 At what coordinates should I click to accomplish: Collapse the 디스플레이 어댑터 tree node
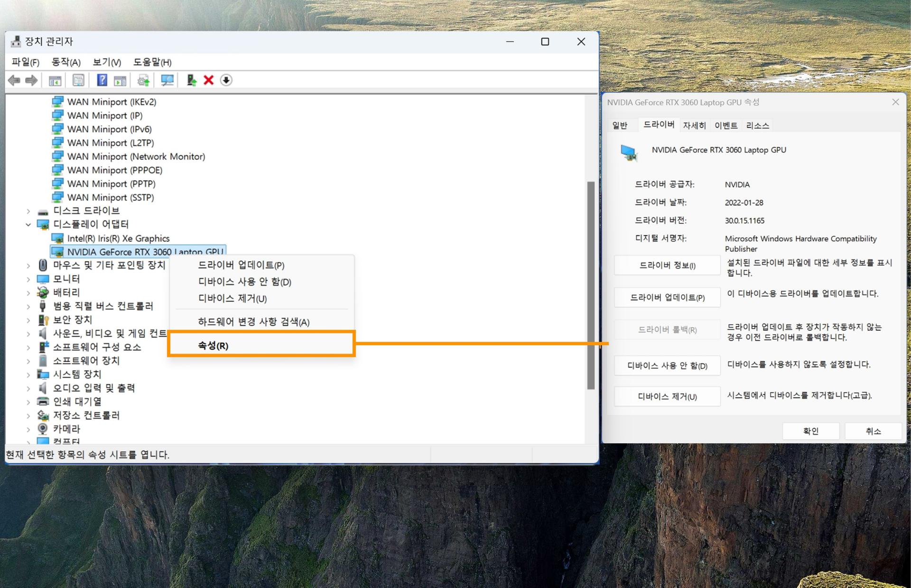pyautogui.click(x=28, y=224)
